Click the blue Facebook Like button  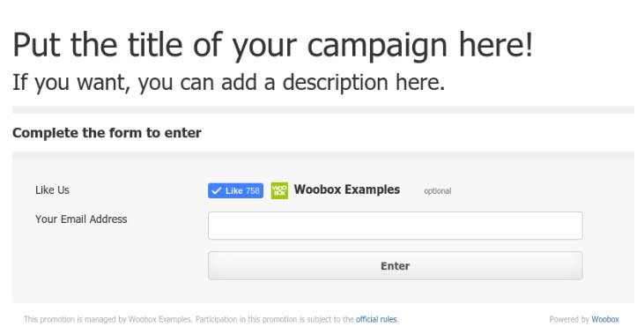(235, 190)
